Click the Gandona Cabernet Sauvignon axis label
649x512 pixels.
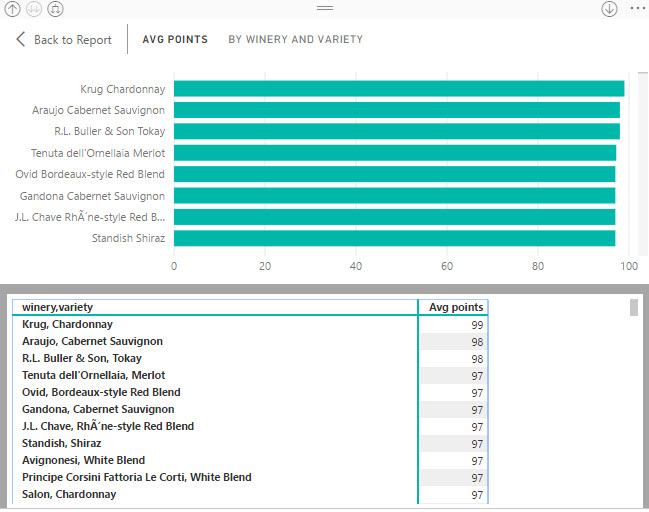[x=92, y=196]
